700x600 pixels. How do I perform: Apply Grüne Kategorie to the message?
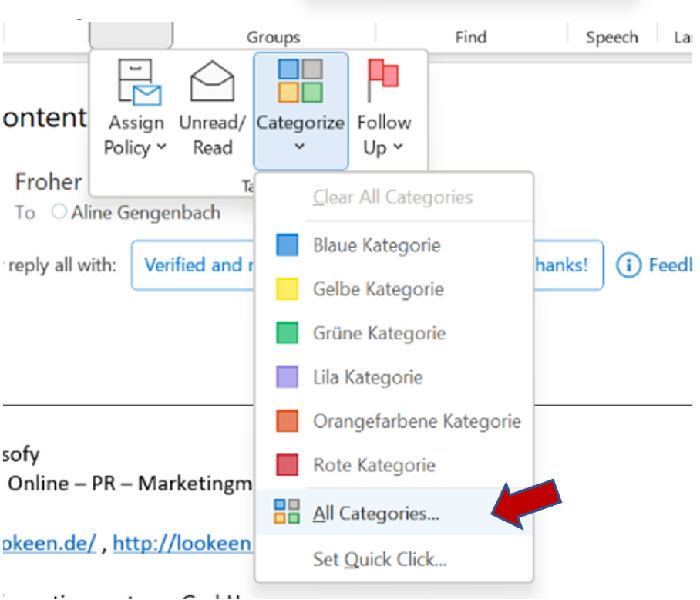click(x=379, y=333)
